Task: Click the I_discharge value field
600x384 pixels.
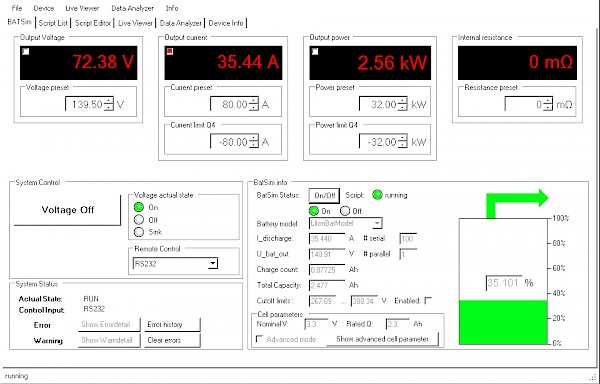Action: tap(326, 239)
